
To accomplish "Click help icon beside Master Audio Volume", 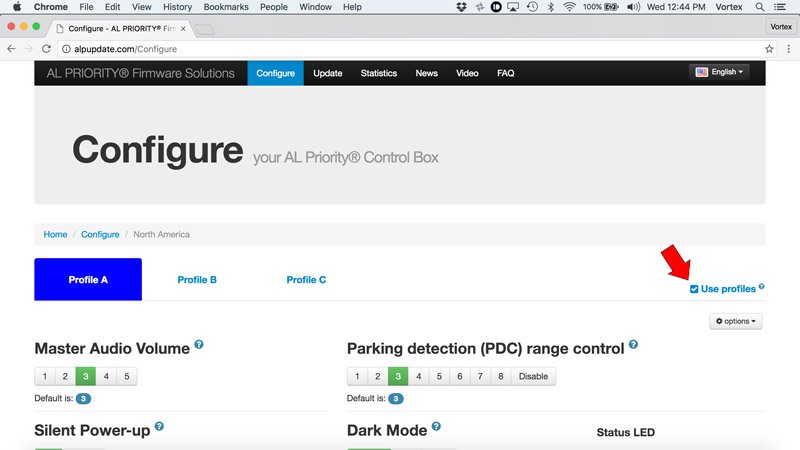I will 199,344.
